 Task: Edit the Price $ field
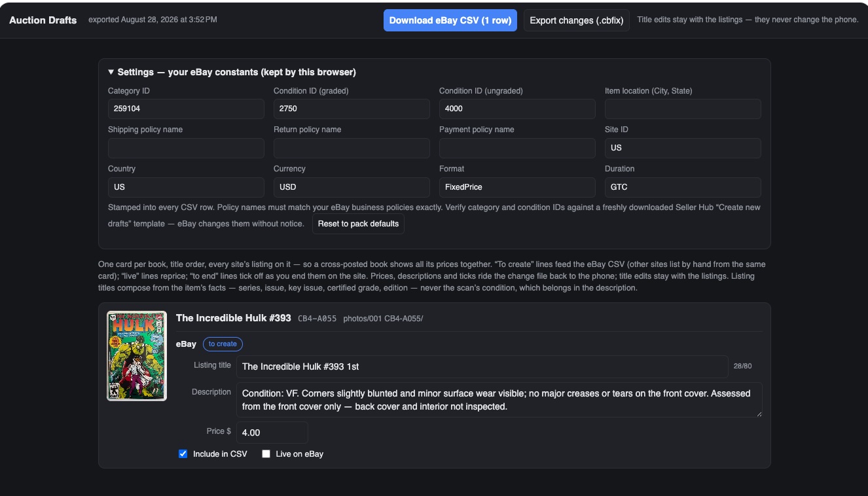(x=272, y=433)
